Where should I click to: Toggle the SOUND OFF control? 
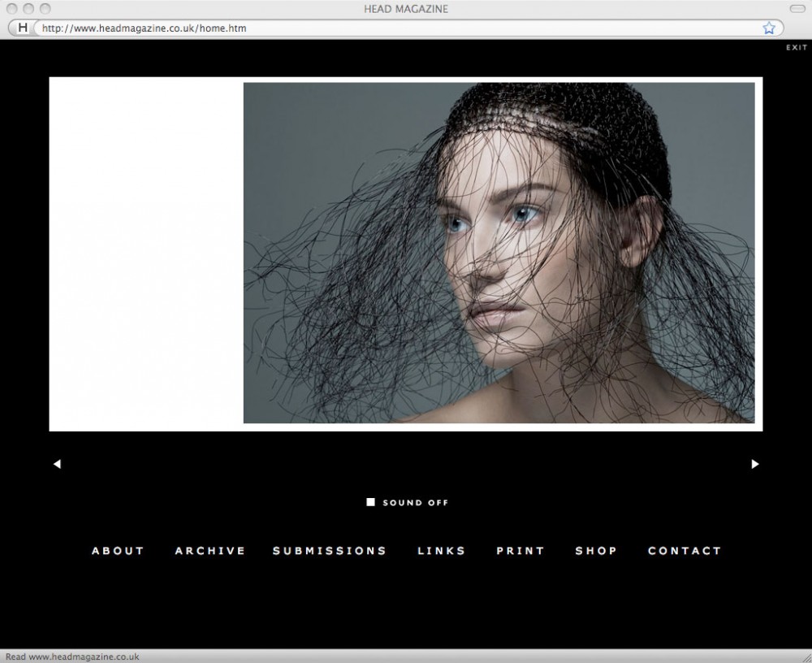[x=407, y=502]
